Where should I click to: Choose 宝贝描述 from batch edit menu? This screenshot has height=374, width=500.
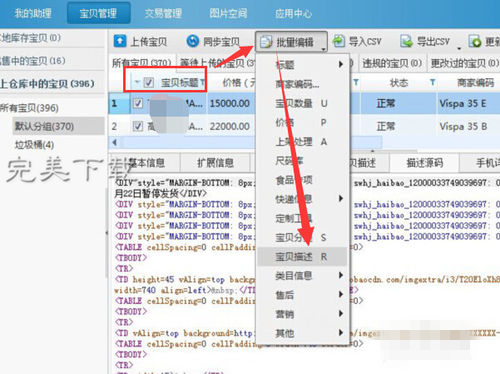point(302,256)
